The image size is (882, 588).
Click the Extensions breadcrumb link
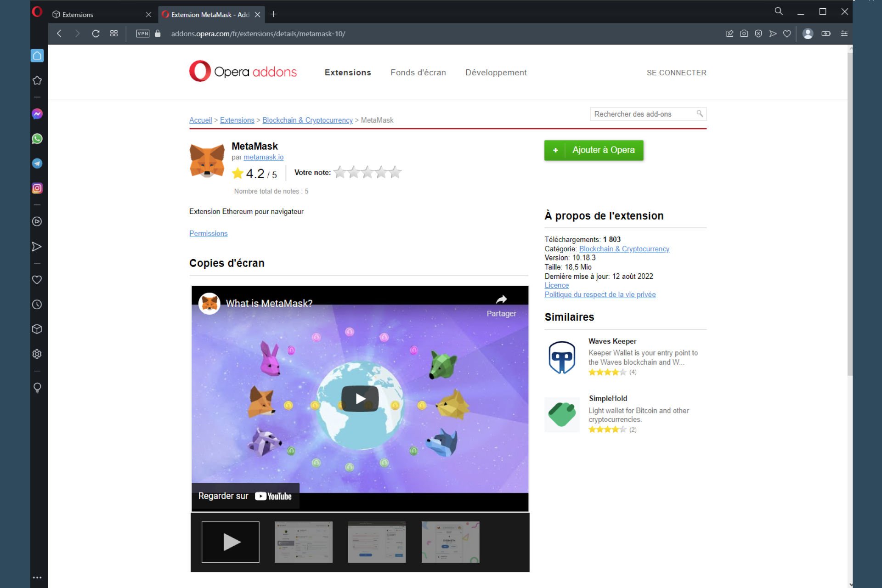pos(237,120)
